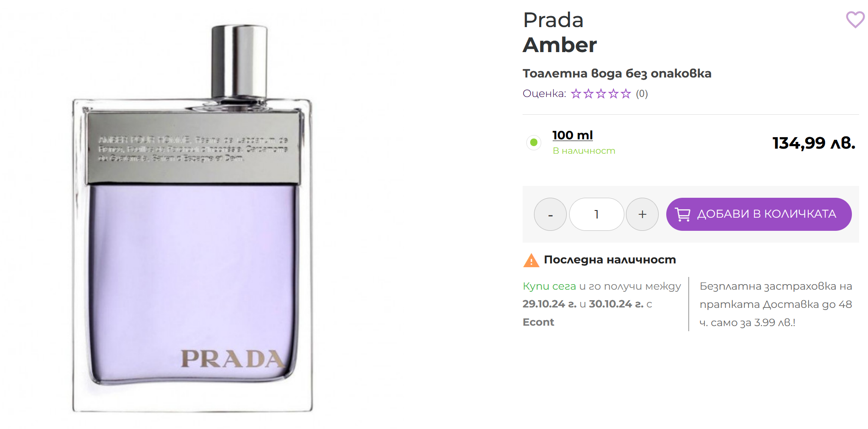868x429 pixels.
Task: Rate product with the first star
Action: (576, 94)
